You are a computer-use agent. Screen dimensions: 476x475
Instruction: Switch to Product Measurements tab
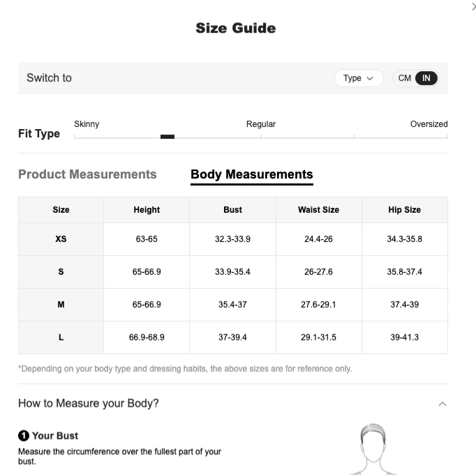tap(87, 174)
